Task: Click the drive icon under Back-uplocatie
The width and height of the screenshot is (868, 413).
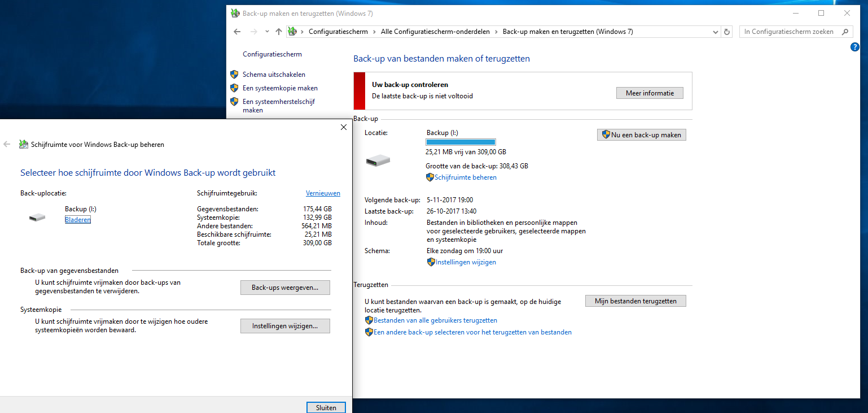Action: (37, 217)
